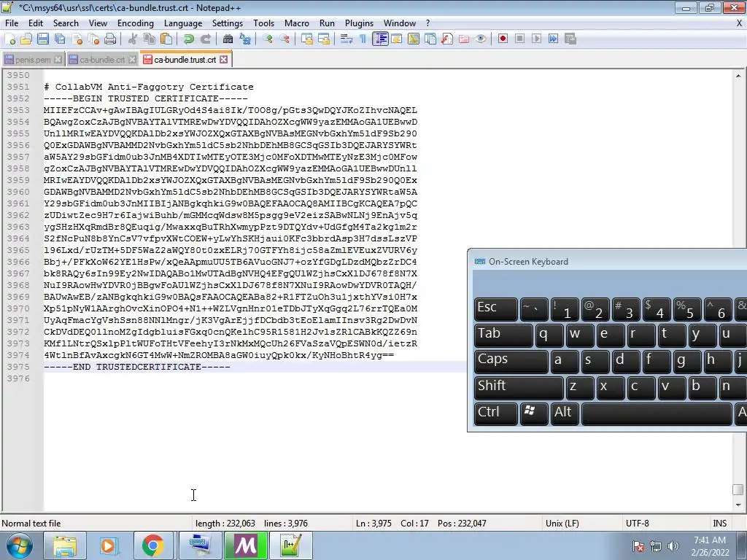Click the Save recorded macro icon

(x=570, y=39)
